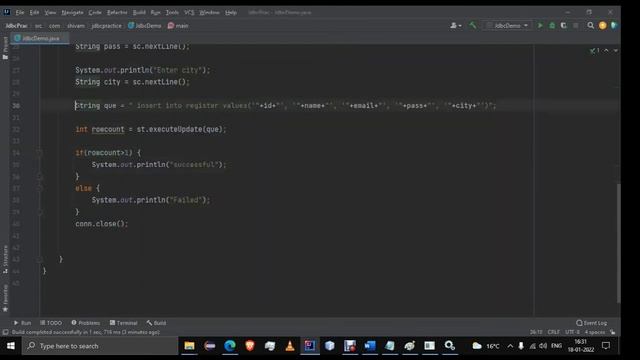
Task: Open the Help menu
Action: point(231,13)
